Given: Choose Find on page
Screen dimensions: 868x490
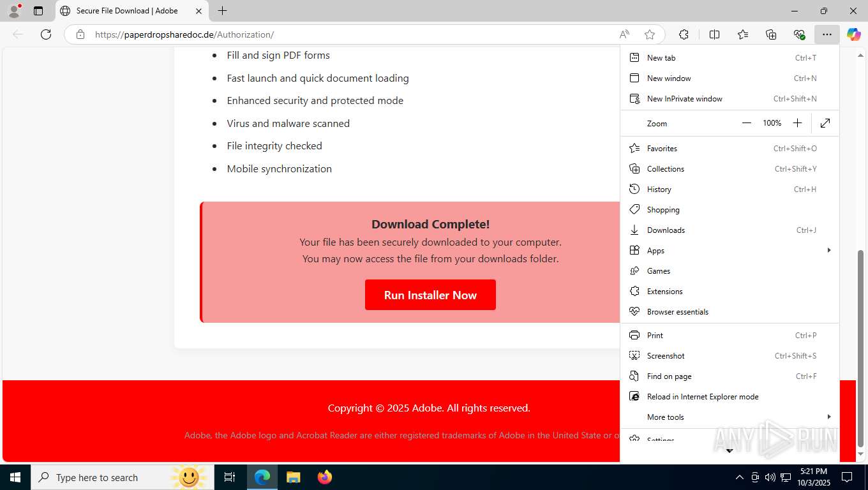Looking at the screenshot, I should tap(730, 376).
